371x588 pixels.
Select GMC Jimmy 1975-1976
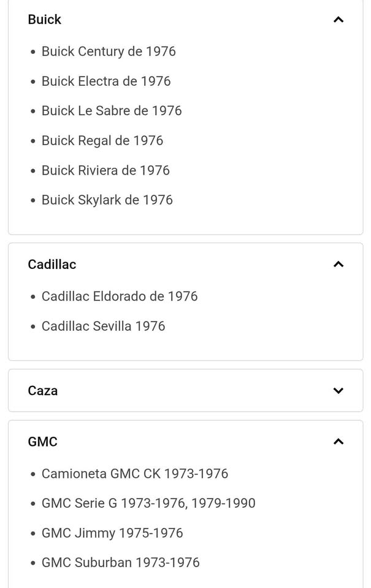112,533
